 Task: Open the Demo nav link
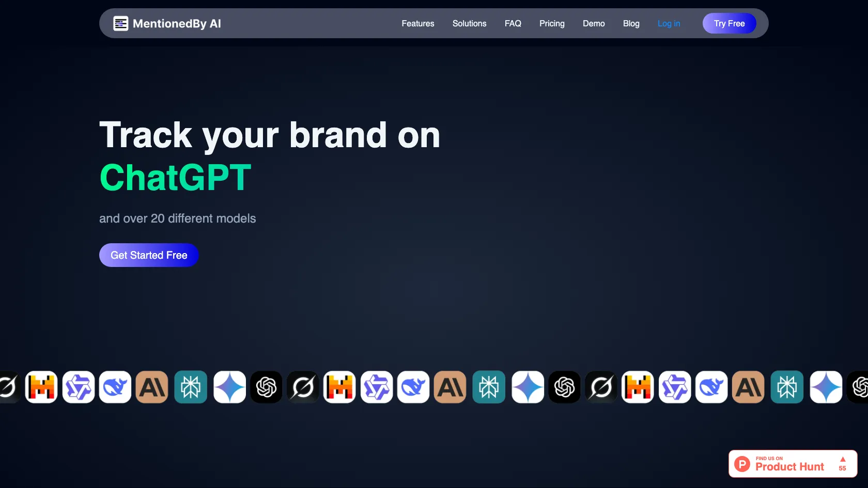[x=594, y=23]
